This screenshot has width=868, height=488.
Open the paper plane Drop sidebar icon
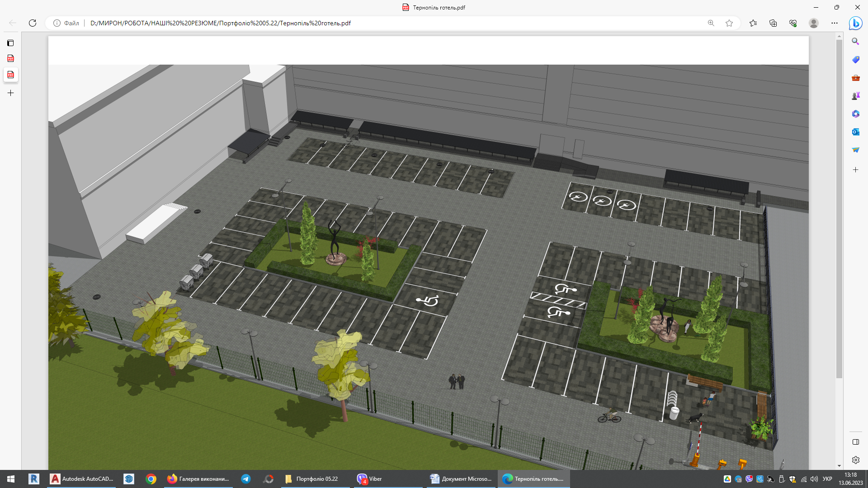(855, 150)
